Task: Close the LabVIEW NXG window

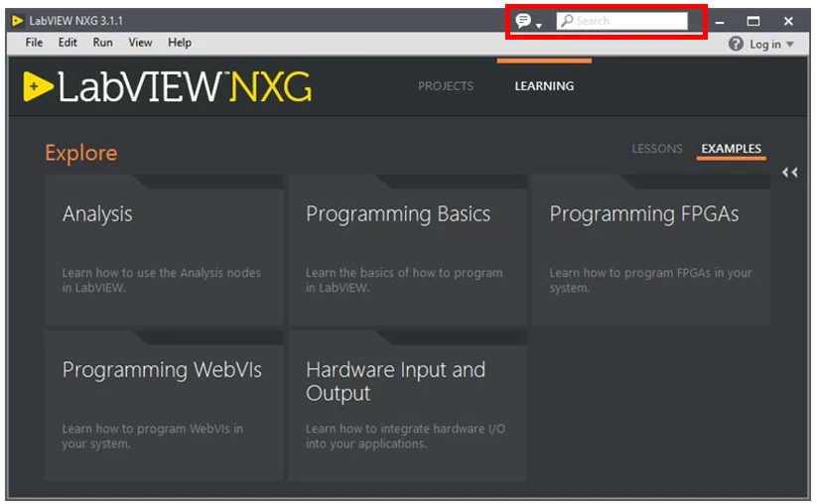Action: click(x=788, y=22)
